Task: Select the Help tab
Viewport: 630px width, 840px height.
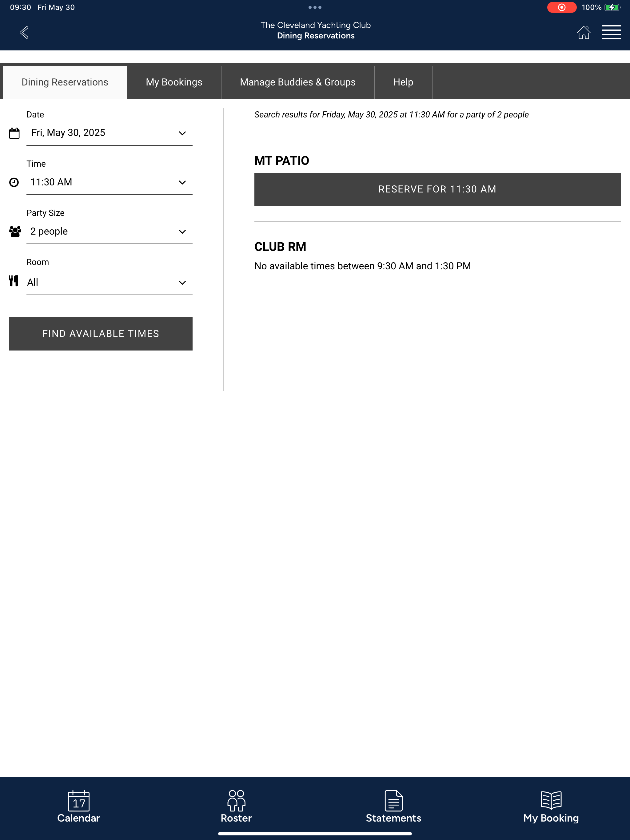Action: 403,82
